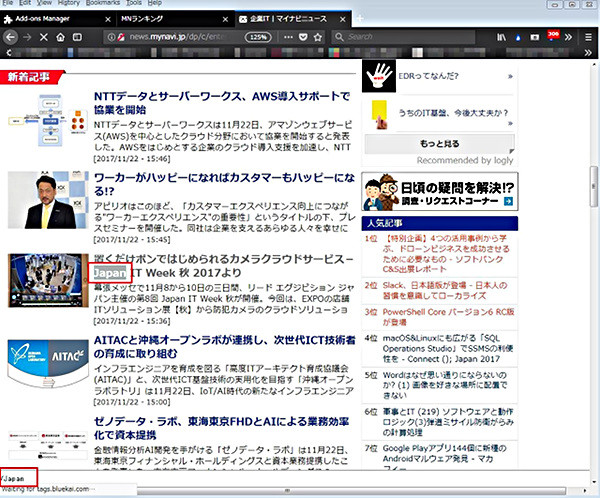
Task: Click the red badge extension icon
Action: pyautogui.click(x=553, y=36)
